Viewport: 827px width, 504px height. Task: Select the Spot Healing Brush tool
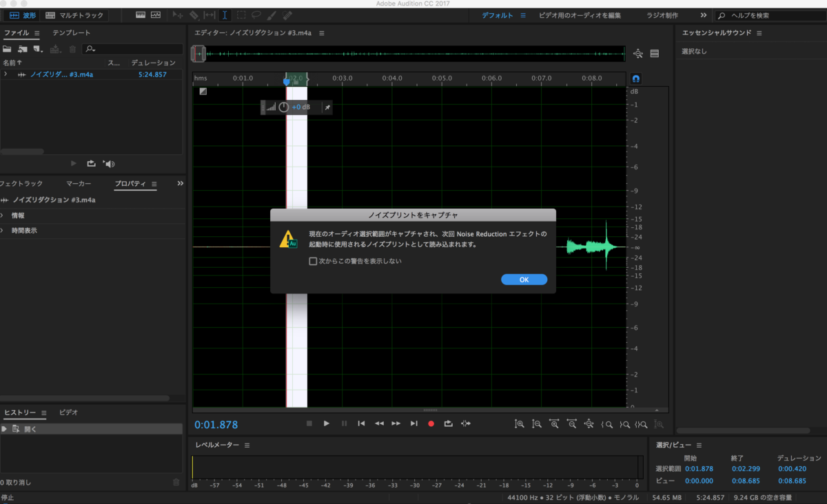pos(287,14)
